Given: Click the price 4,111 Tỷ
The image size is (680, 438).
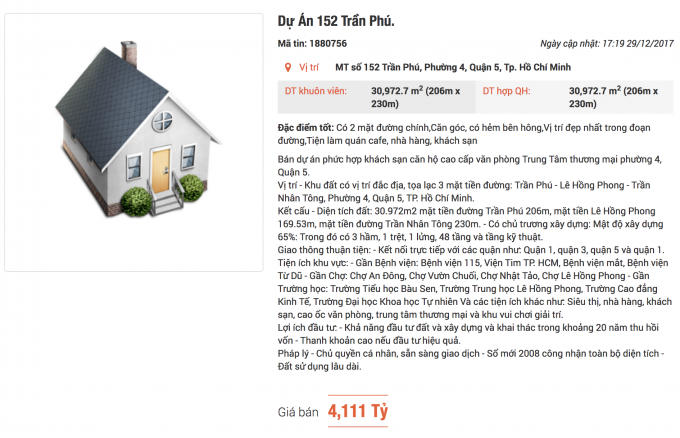Looking at the screenshot, I should [x=358, y=411].
